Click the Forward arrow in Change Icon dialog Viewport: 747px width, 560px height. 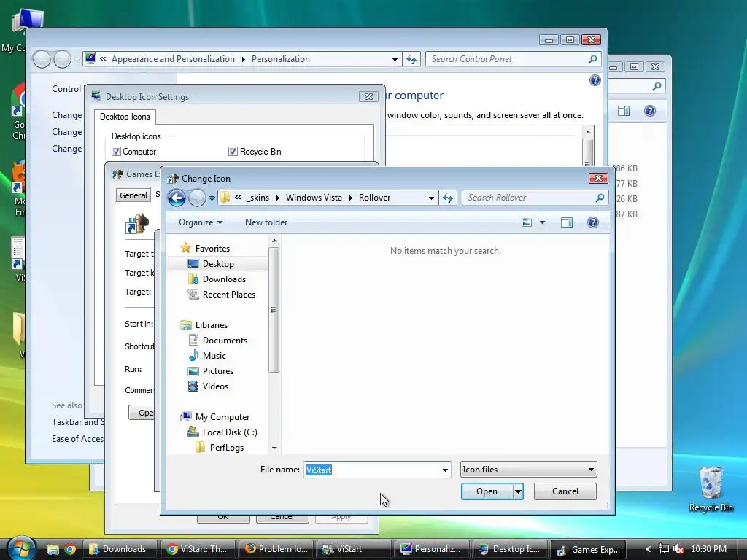coord(197,198)
